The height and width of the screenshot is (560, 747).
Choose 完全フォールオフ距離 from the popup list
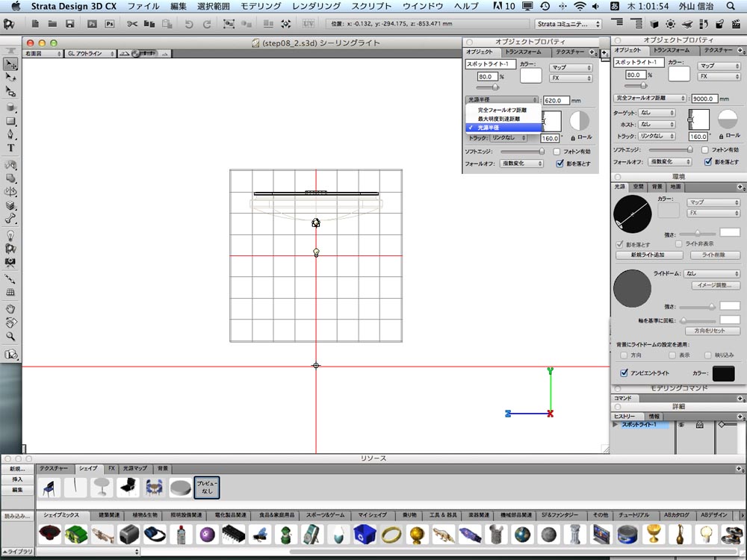coord(502,110)
